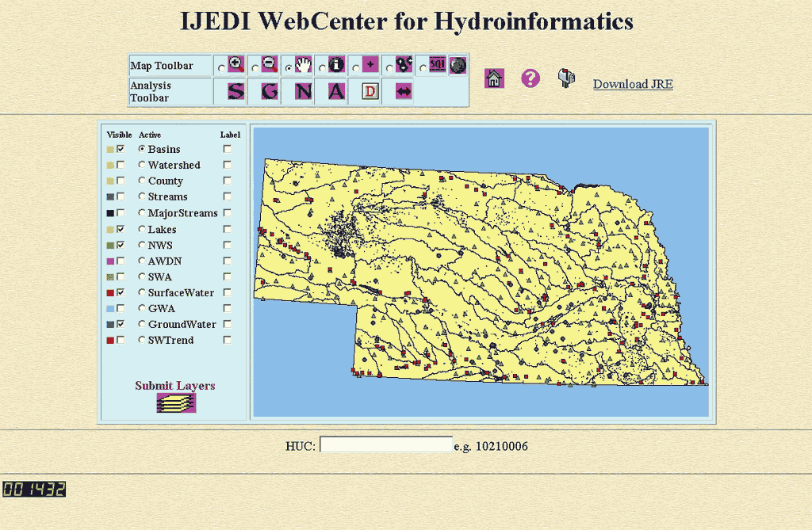
Task: Open help via the question mark icon
Action: [x=530, y=78]
